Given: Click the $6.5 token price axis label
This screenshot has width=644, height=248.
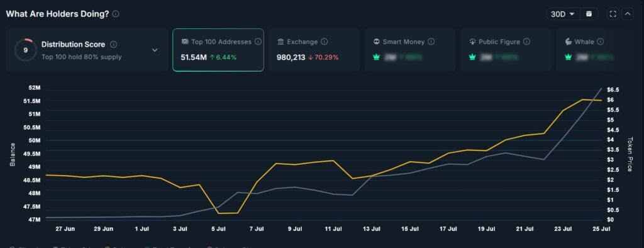Looking at the screenshot, I should tap(613, 89).
